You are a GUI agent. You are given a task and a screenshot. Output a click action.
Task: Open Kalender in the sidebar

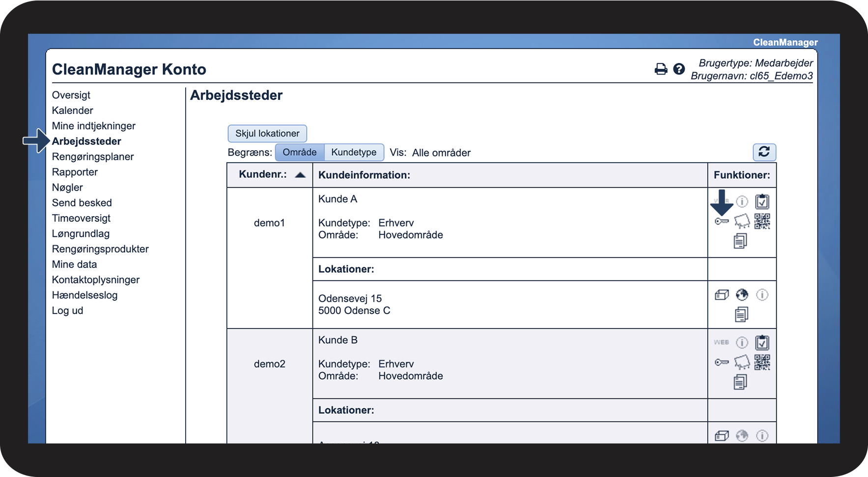(73, 111)
